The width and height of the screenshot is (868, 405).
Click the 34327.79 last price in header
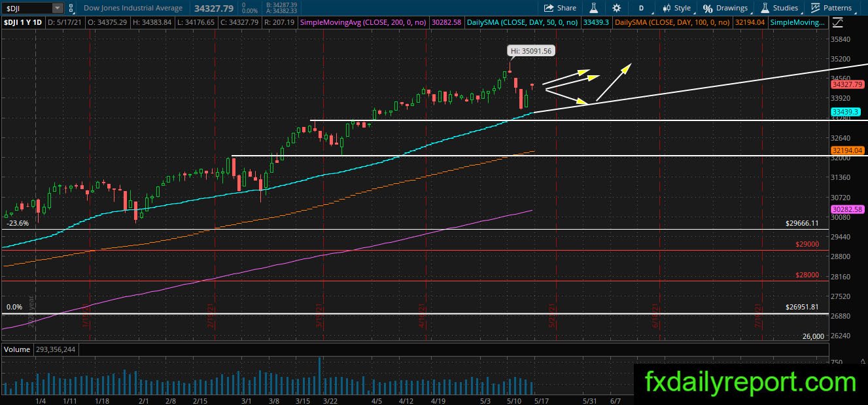tap(215, 8)
